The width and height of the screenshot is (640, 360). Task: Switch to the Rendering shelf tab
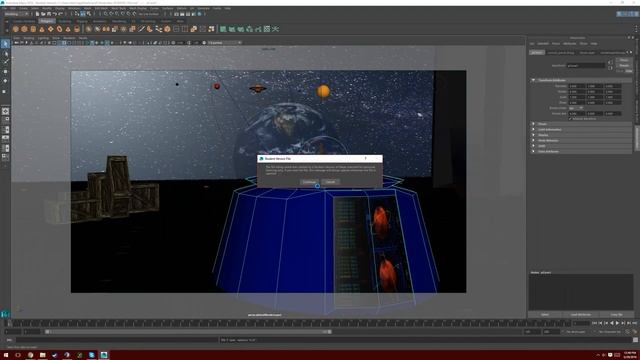[x=119, y=21]
